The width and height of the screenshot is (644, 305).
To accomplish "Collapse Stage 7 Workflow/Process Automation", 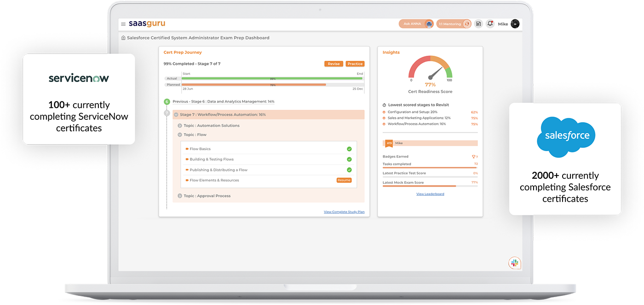I will [176, 115].
